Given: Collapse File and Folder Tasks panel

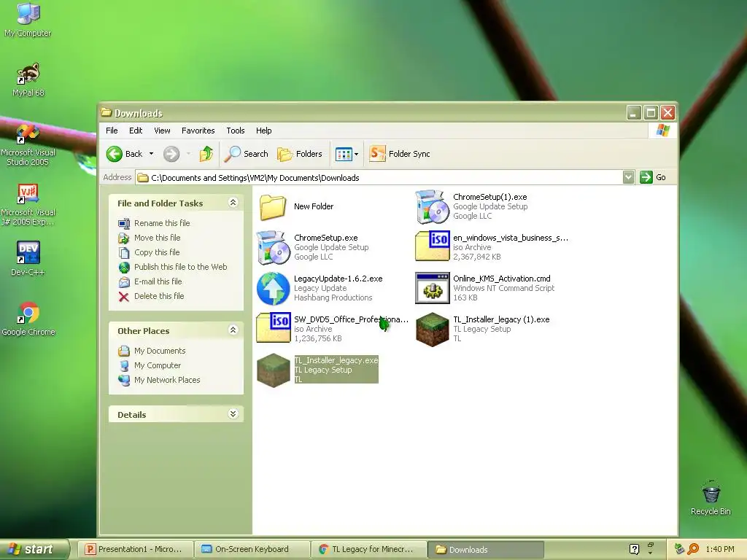Looking at the screenshot, I should coord(233,203).
